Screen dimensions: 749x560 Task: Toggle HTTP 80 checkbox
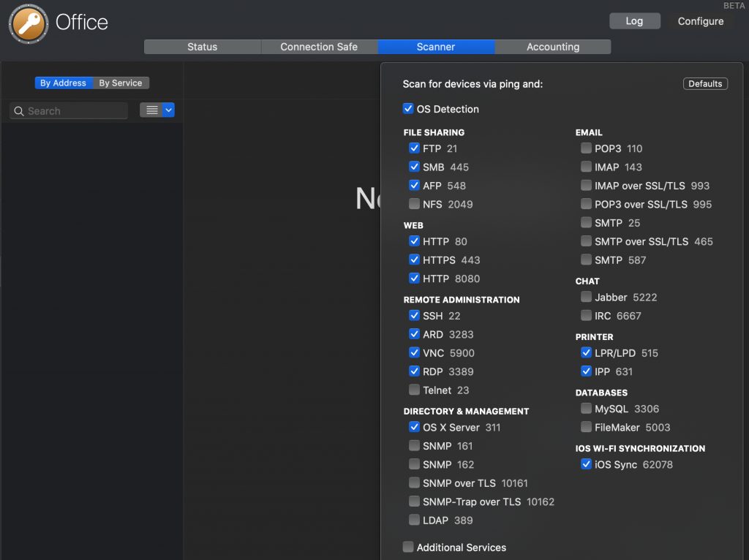coord(414,241)
